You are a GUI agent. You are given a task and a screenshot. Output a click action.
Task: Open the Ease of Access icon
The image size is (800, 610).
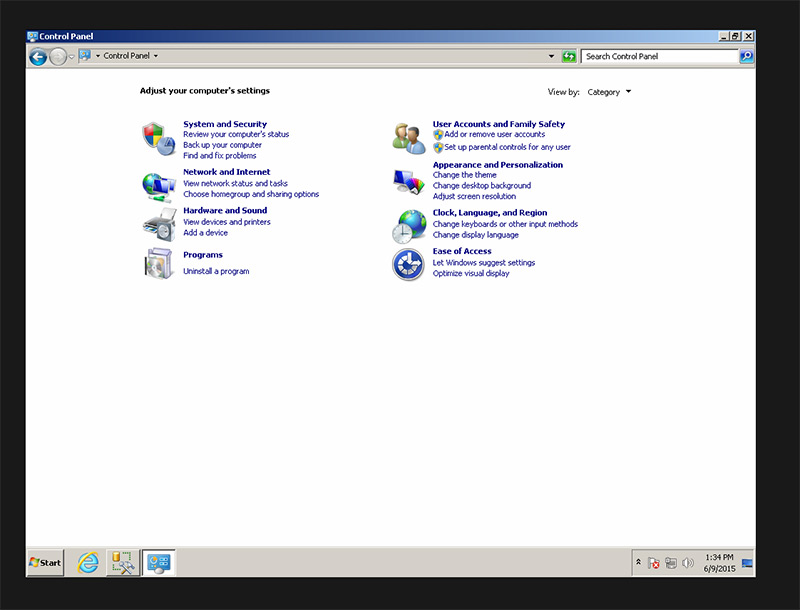pyautogui.click(x=408, y=264)
